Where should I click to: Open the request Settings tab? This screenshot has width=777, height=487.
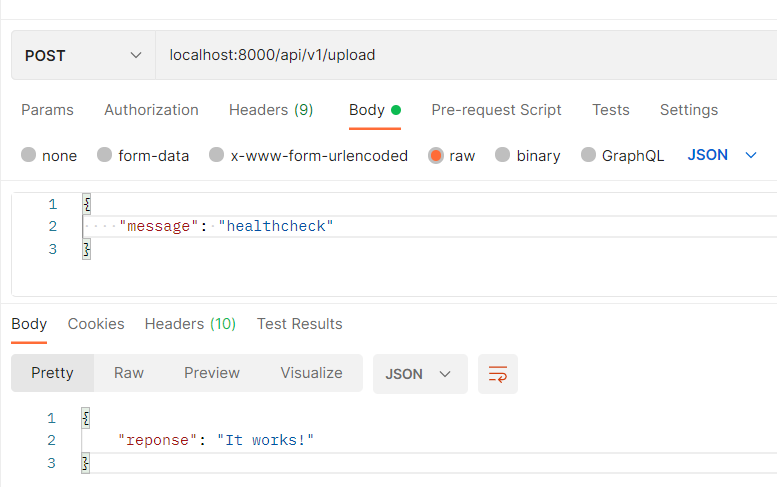[x=689, y=109]
